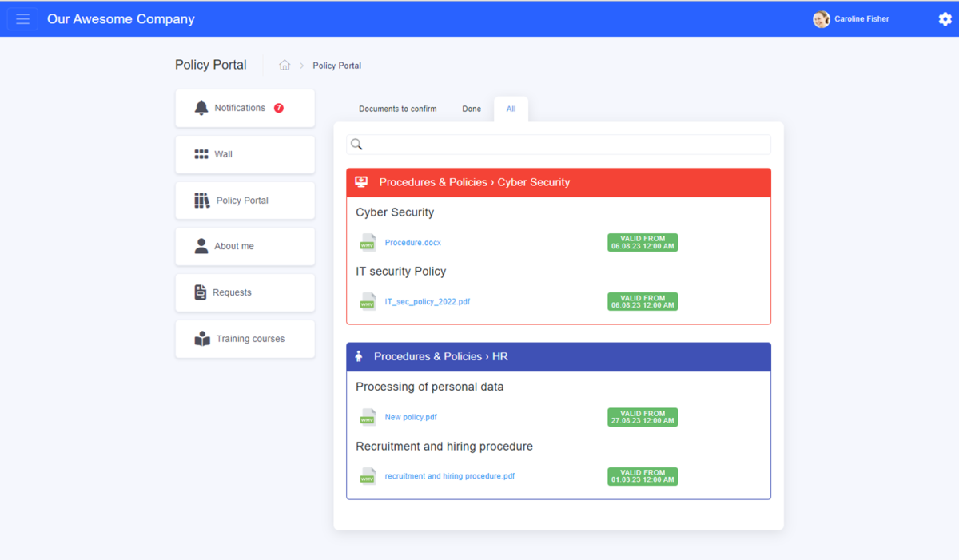This screenshot has width=959, height=560.
Task: Click the search magnifier icon
Action: tap(356, 145)
